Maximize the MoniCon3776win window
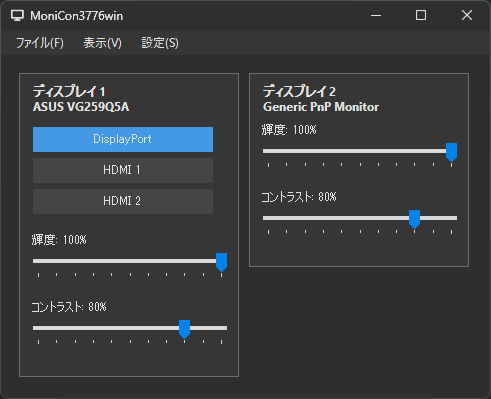Screen dimensions: 491x399 (421, 15)
